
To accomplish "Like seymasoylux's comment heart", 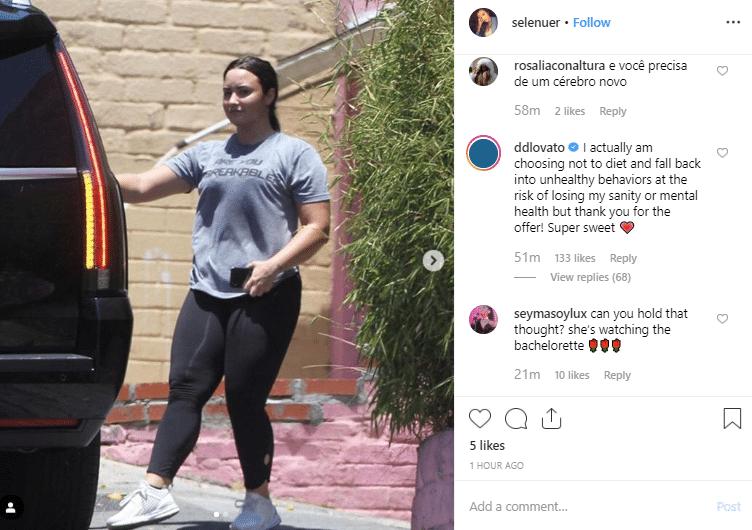I will pyautogui.click(x=722, y=318).
